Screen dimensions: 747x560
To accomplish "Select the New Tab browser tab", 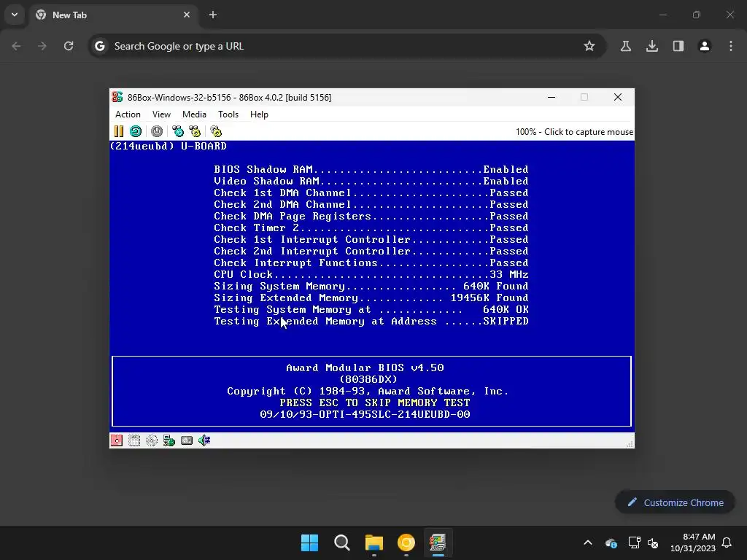I will point(112,15).
